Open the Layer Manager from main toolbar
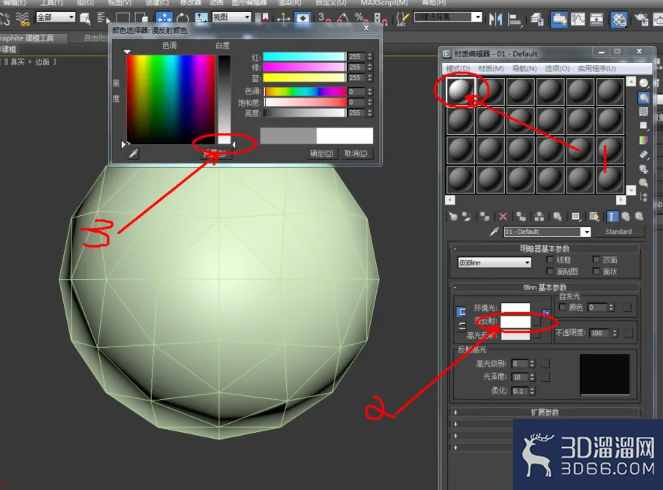 coord(537,19)
